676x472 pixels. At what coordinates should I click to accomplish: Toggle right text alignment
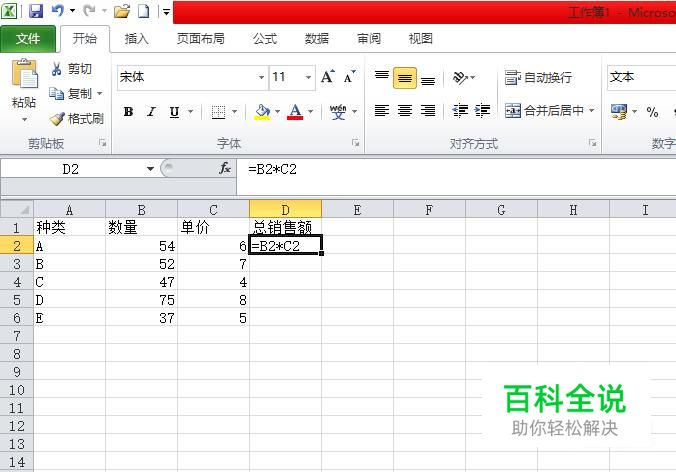(x=428, y=111)
